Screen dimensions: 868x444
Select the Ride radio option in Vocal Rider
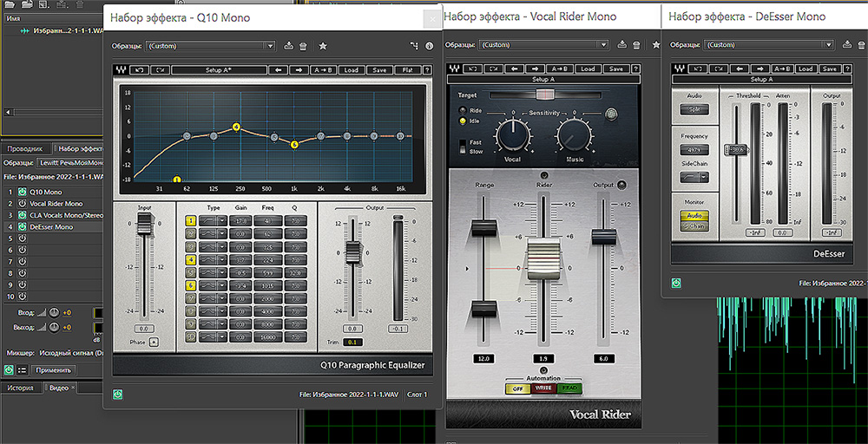pos(464,111)
